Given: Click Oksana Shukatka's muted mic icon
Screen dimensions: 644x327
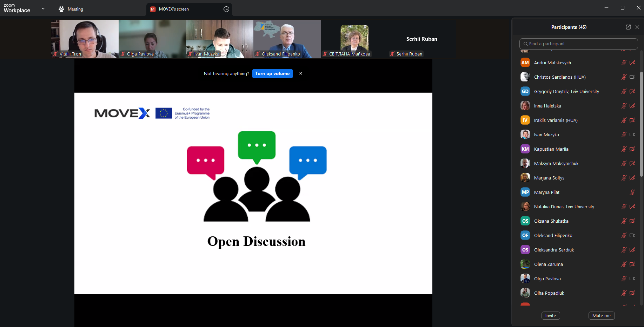Looking at the screenshot, I should (x=624, y=221).
